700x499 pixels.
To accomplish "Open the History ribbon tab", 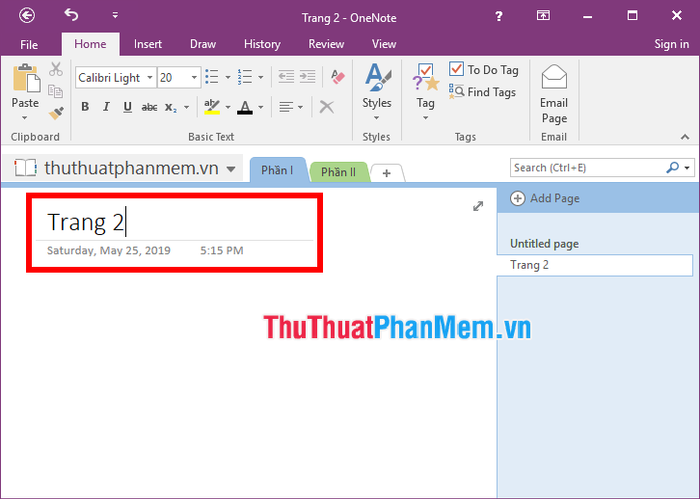I will pyautogui.click(x=262, y=44).
